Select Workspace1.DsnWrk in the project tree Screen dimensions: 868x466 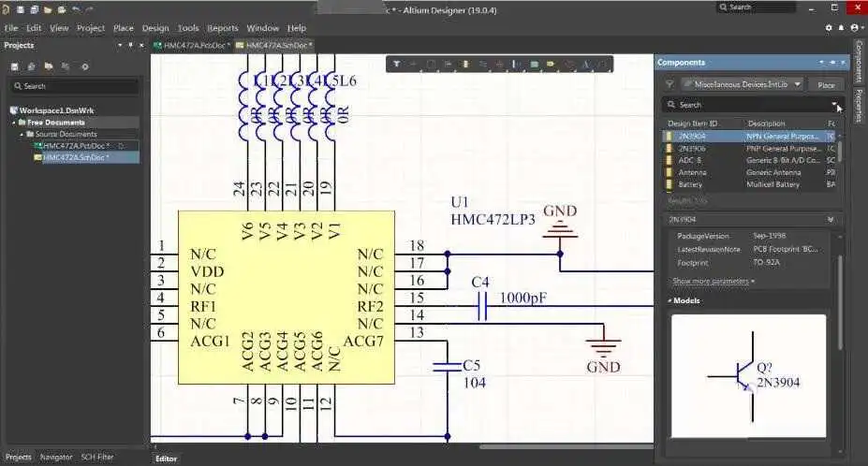[x=56, y=110]
